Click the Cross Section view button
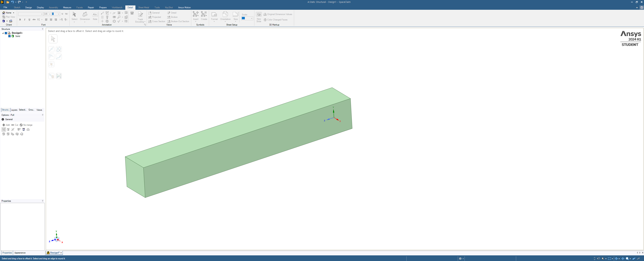The height and width of the screenshot is (261, 644). coord(157,22)
